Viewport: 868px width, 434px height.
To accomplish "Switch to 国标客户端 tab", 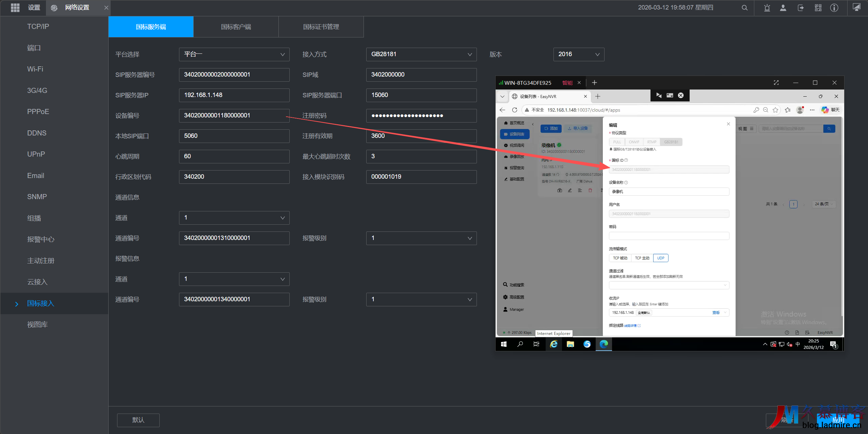I will (236, 27).
